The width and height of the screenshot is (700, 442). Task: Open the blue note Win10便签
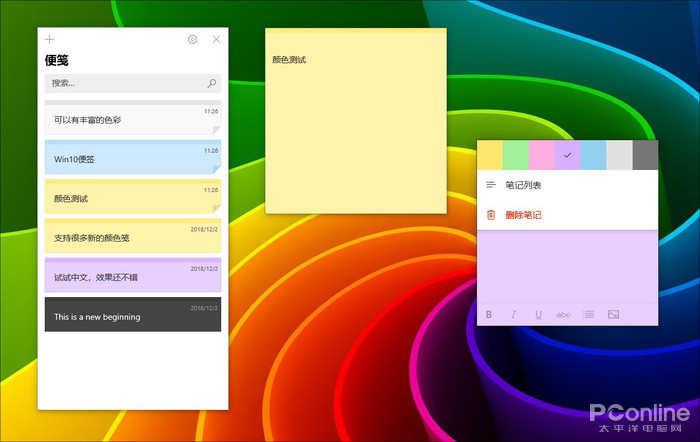click(x=133, y=157)
